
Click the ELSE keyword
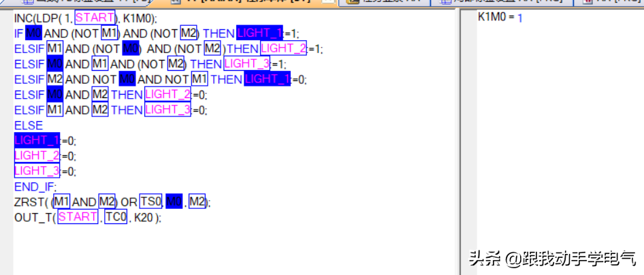coord(29,125)
